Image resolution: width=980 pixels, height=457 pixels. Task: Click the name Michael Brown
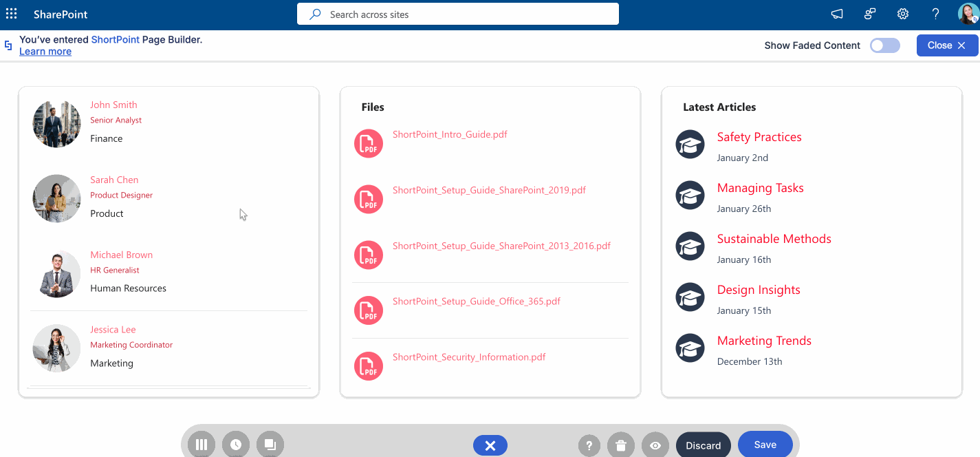coord(122,255)
